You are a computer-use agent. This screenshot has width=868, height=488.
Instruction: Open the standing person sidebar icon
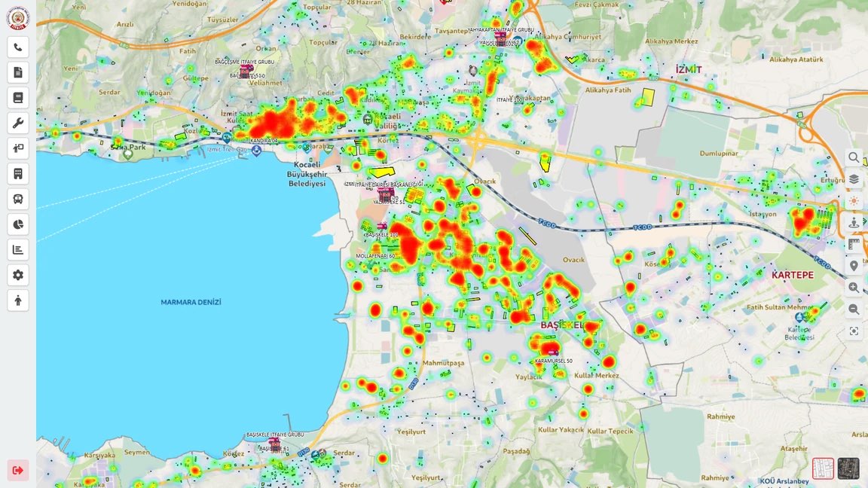coord(18,300)
